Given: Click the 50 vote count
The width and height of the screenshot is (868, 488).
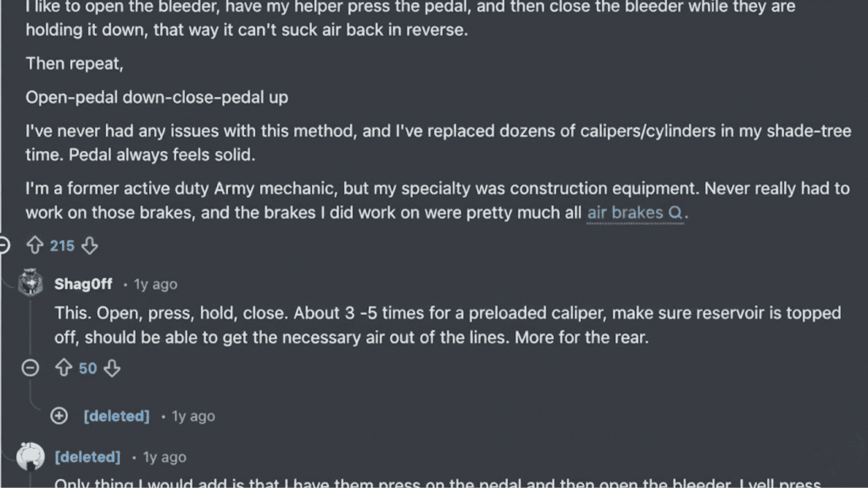Looking at the screenshot, I should pos(88,368).
